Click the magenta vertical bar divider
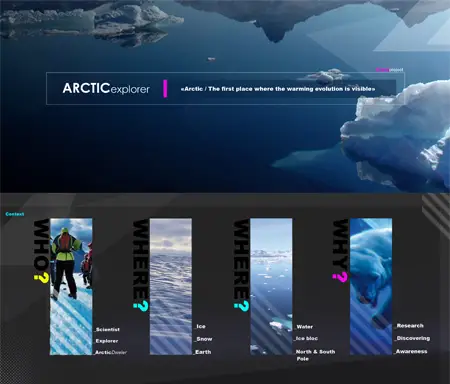Viewport: 450px width, 384px height. coord(165,88)
